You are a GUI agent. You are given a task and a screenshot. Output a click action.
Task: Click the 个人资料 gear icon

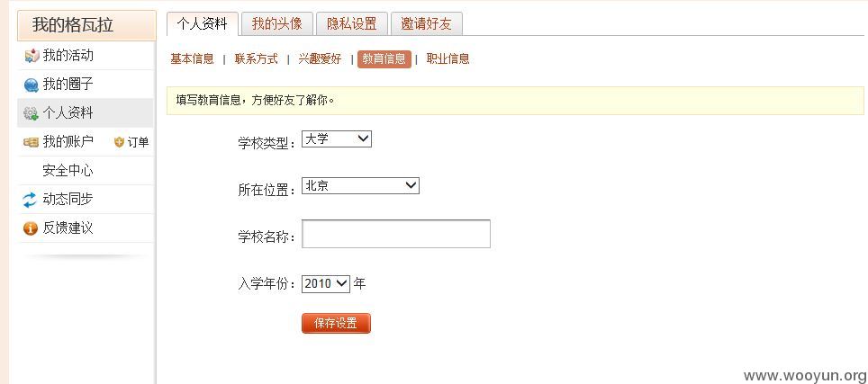(31, 114)
